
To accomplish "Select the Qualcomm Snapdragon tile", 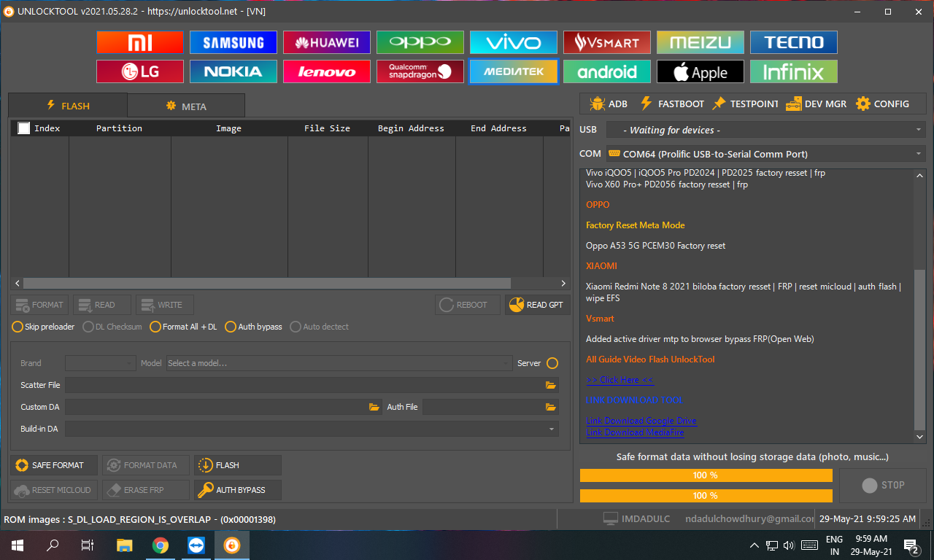I will click(420, 71).
